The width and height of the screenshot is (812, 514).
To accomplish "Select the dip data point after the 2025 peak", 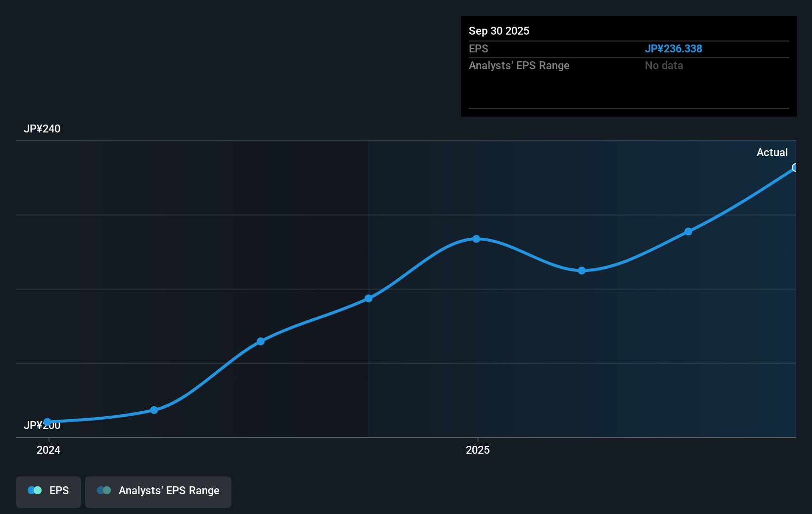I will pyautogui.click(x=582, y=270).
